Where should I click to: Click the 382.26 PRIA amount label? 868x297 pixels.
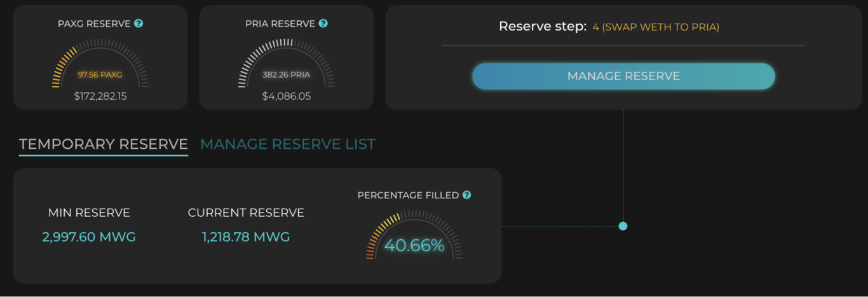[287, 74]
